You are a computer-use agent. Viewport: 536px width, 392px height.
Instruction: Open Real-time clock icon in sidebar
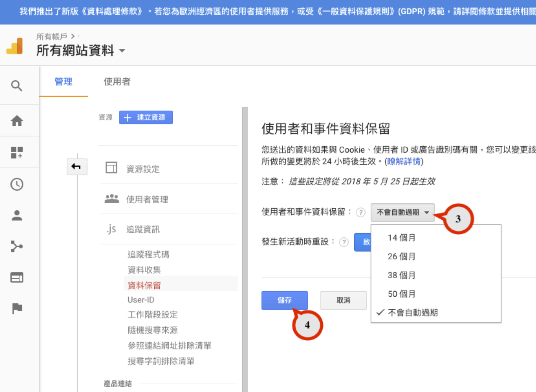pos(17,185)
